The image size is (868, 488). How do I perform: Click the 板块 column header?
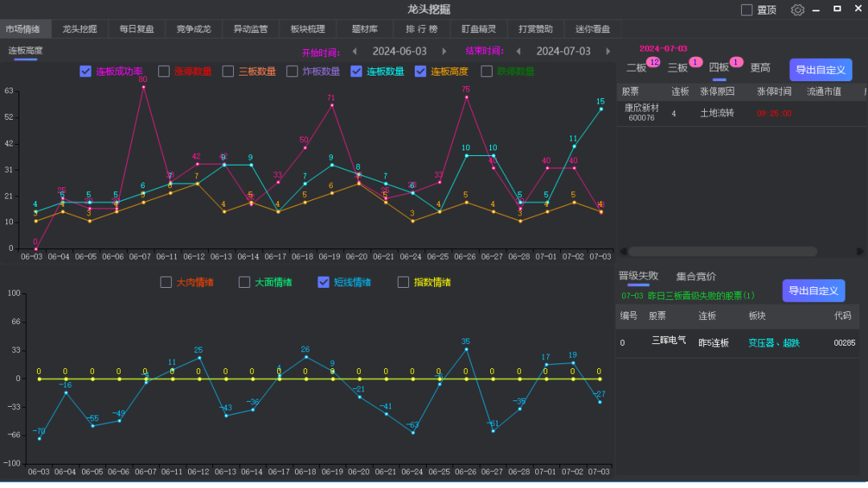click(757, 316)
